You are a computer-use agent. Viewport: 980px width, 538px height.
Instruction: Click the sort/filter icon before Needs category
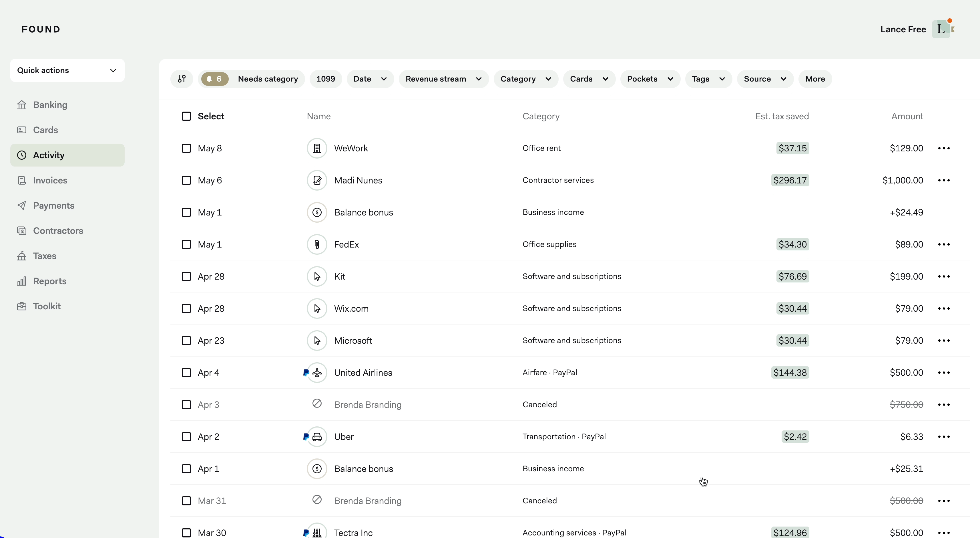pyautogui.click(x=182, y=79)
